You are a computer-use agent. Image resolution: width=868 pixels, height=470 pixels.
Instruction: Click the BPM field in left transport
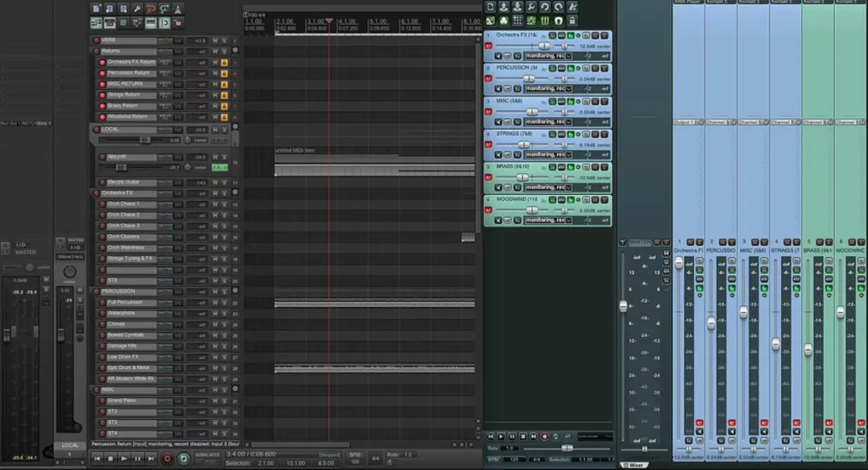click(355, 462)
